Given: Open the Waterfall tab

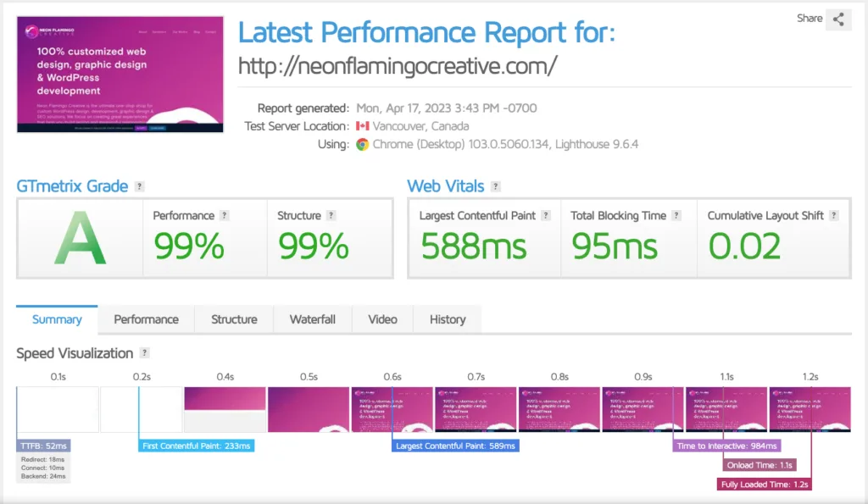Looking at the screenshot, I should coord(313,319).
